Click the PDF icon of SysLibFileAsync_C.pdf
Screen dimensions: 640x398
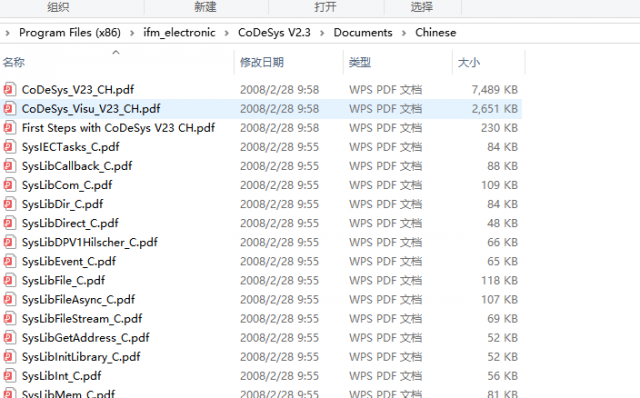pyautogui.click(x=10, y=299)
